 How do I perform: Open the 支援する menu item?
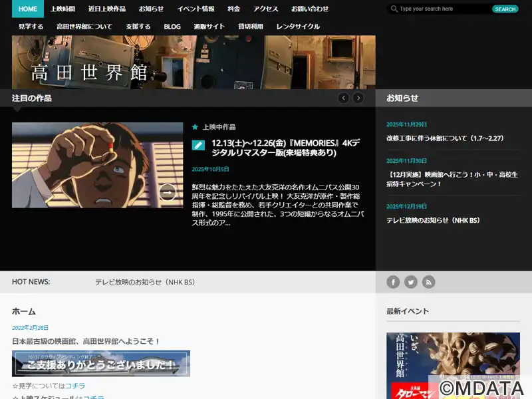[x=138, y=27]
